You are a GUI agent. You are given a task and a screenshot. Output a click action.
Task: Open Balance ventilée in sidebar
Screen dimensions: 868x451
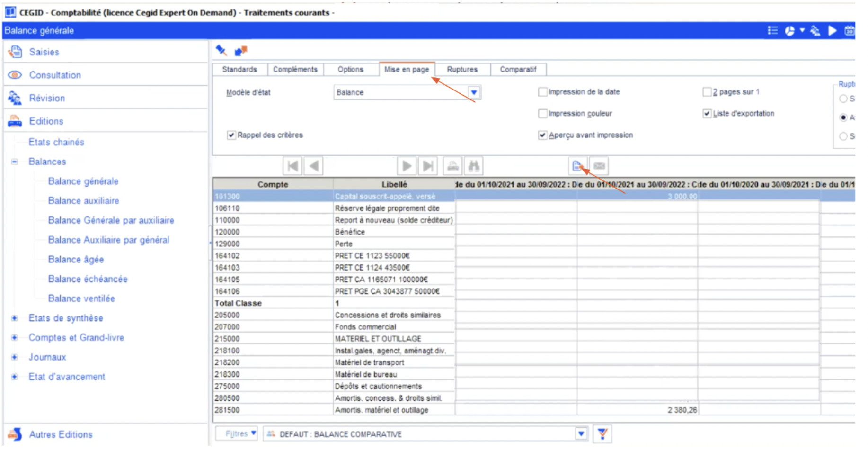tap(81, 298)
